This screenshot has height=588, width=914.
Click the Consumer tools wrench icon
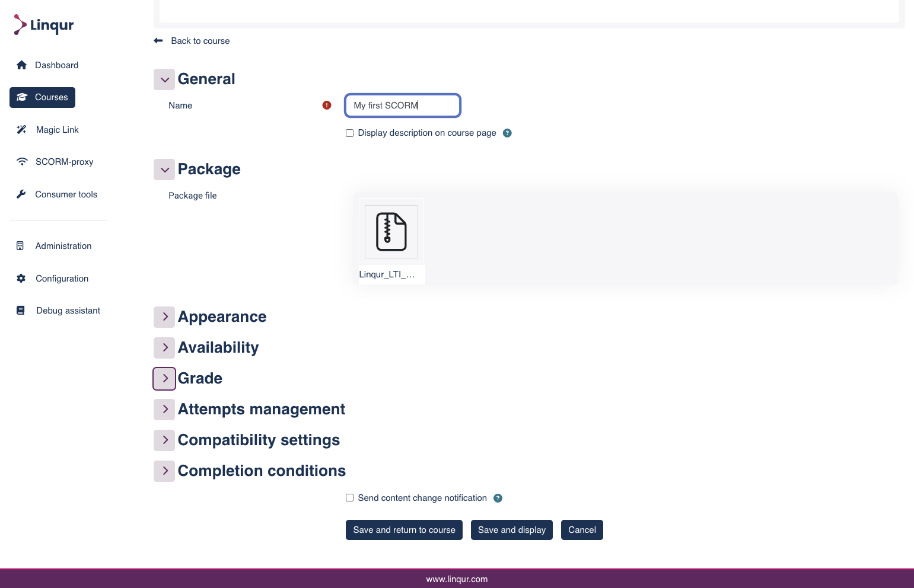pos(21,194)
